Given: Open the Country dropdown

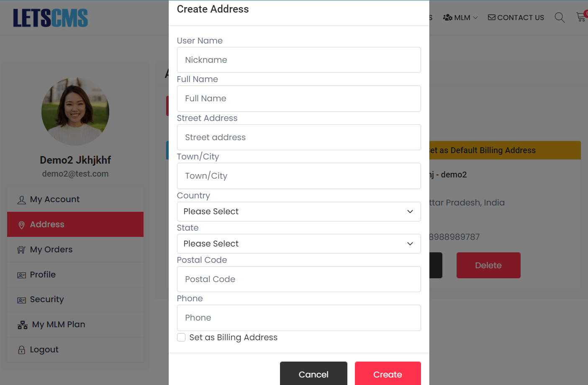Looking at the screenshot, I should tap(299, 211).
